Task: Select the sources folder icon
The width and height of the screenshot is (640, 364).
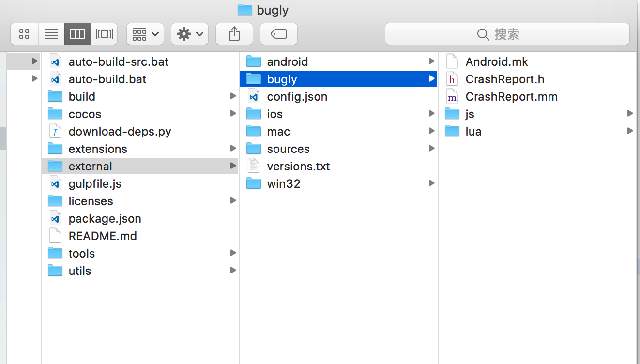Action: pos(254,149)
